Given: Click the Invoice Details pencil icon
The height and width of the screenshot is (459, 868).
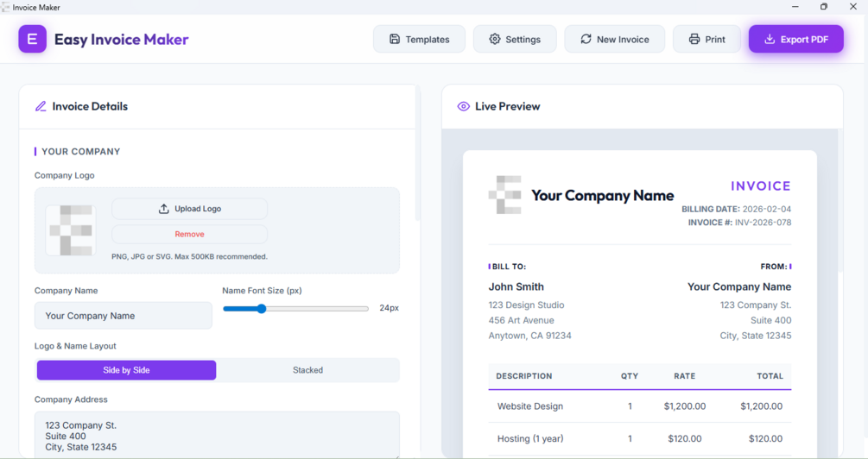Looking at the screenshot, I should pyautogui.click(x=41, y=107).
